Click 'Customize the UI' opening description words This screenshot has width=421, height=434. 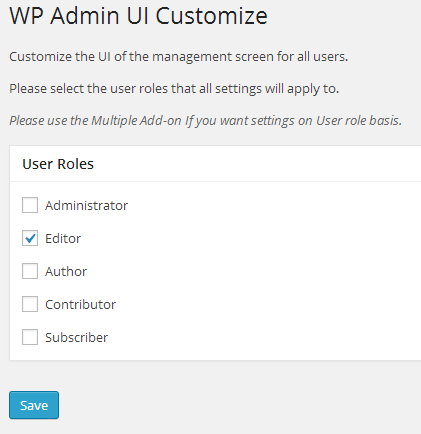tap(61, 57)
